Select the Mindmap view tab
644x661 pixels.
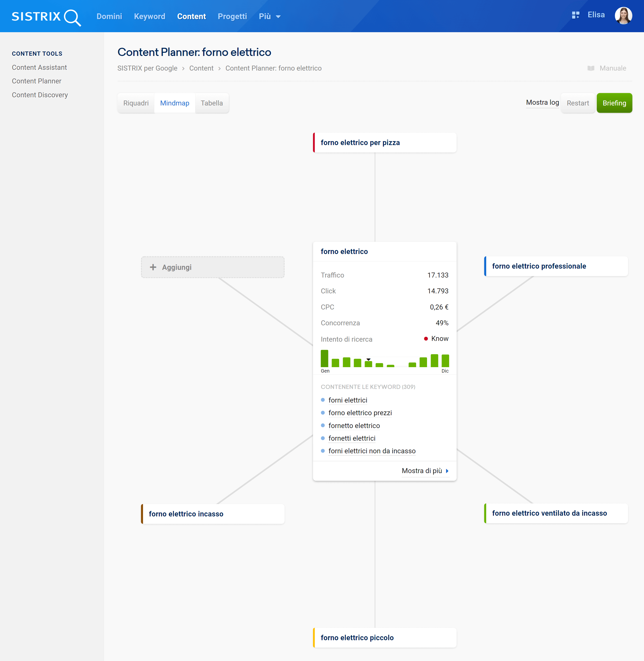(x=175, y=103)
